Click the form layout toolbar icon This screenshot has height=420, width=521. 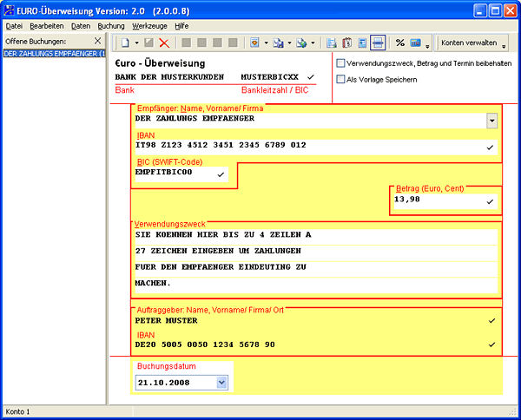(362, 43)
